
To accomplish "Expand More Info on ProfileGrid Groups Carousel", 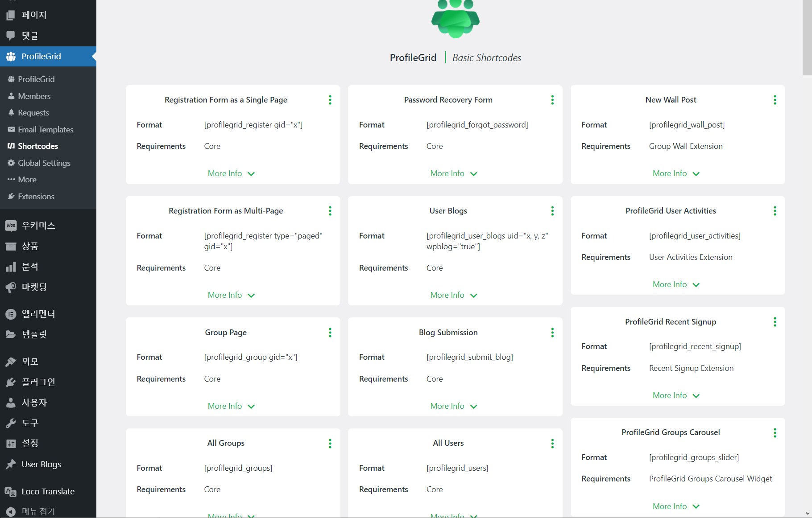I will click(676, 506).
